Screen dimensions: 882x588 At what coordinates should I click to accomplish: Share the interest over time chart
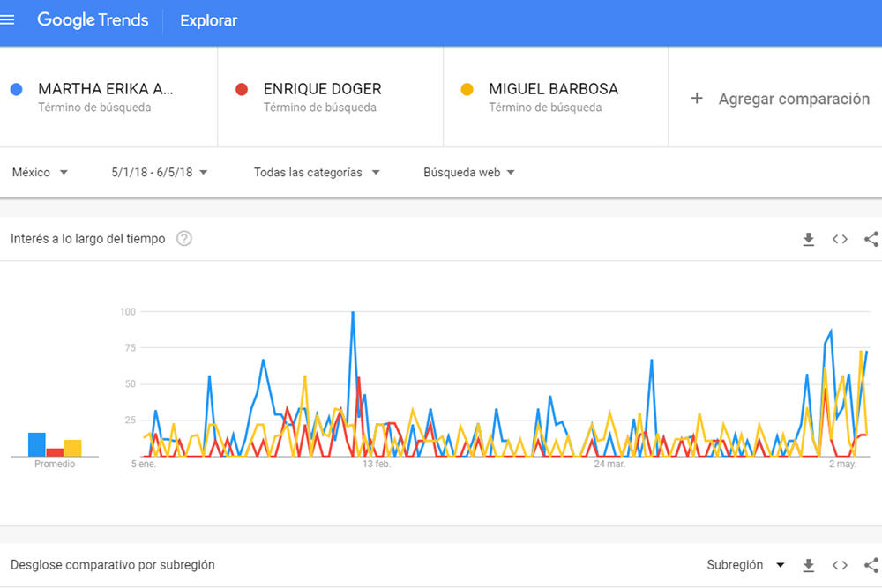point(871,240)
